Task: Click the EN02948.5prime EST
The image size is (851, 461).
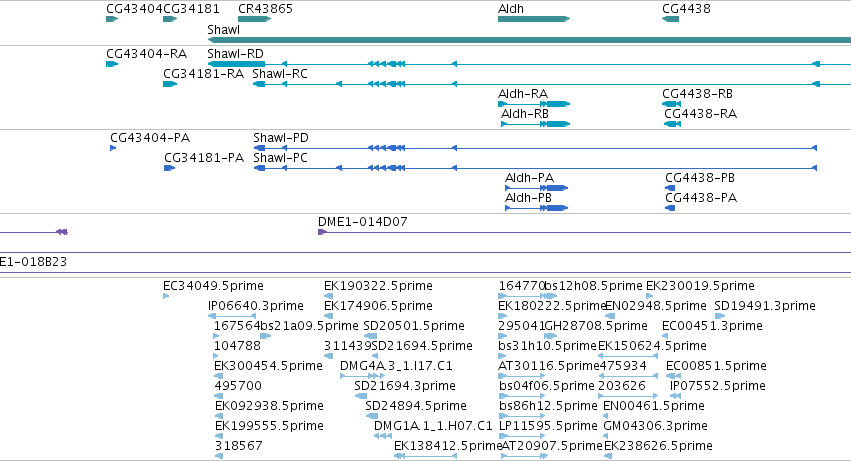Action: click(x=608, y=316)
